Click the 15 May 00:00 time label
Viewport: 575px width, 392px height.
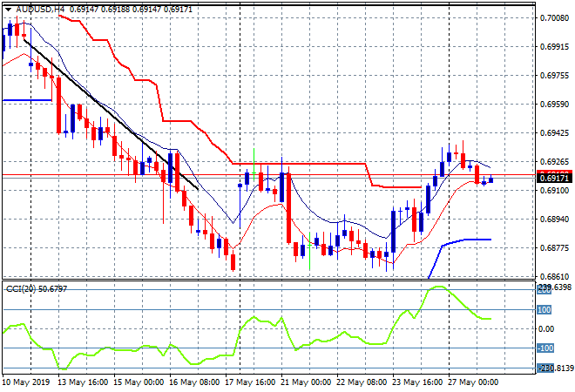(139, 382)
